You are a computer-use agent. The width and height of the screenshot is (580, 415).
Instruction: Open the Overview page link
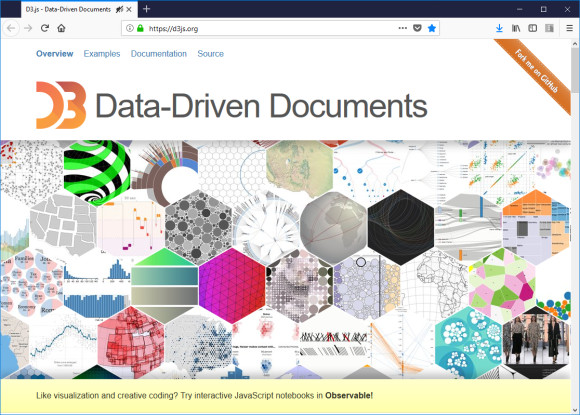pyautogui.click(x=55, y=54)
